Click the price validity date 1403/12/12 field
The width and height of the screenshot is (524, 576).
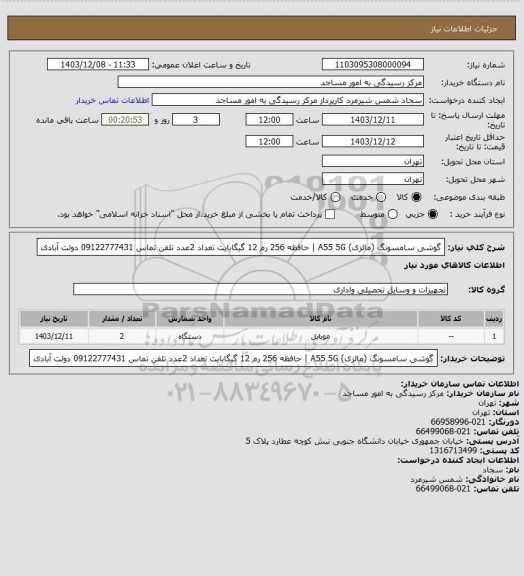coord(373,141)
